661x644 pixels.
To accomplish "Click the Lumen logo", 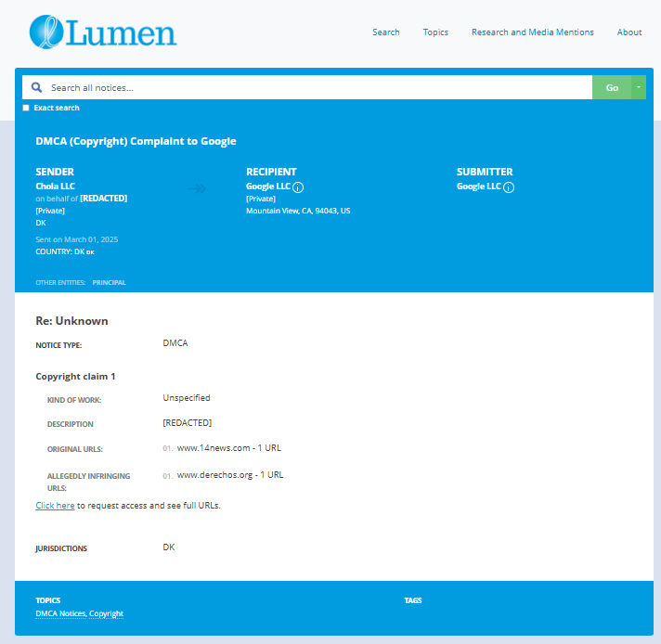I will point(103,32).
